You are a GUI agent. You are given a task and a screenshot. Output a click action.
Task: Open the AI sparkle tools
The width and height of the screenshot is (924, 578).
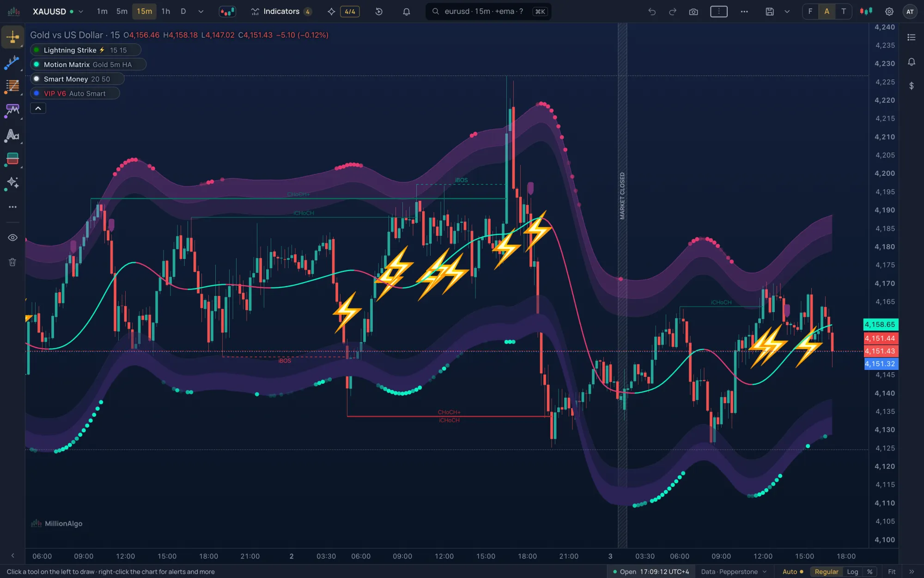point(12,183)
